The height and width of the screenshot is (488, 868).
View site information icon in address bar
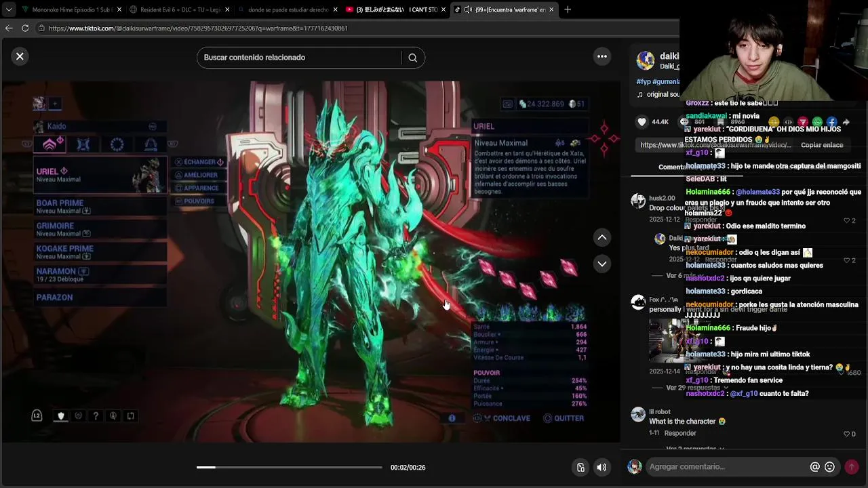[x=41, y=28]
